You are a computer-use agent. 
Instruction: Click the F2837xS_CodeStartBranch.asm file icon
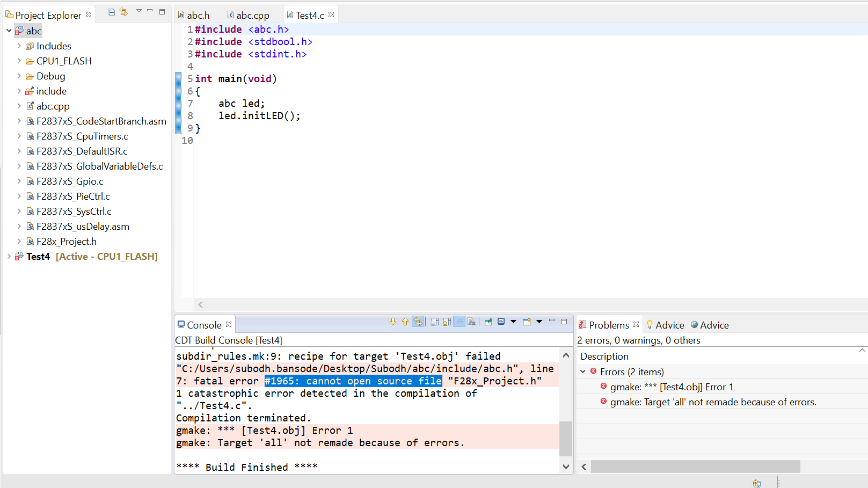click(x=30, y=121)
